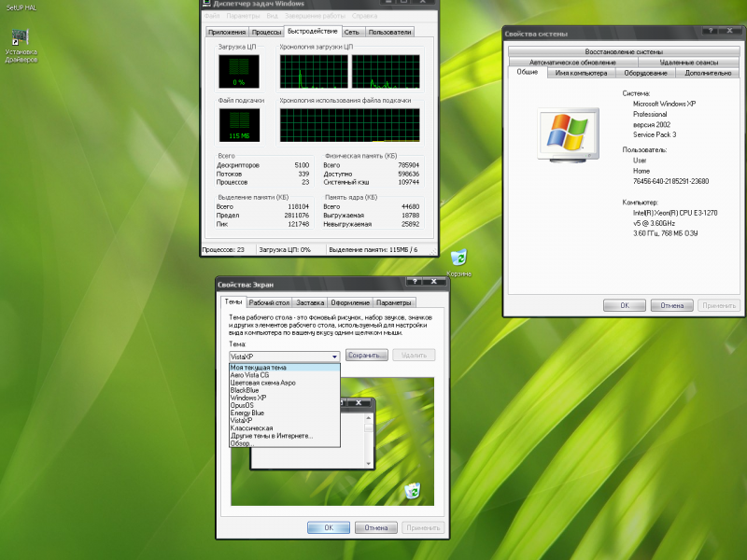Click the Файл подкачки 115 МБ gauge

[239, 125]
